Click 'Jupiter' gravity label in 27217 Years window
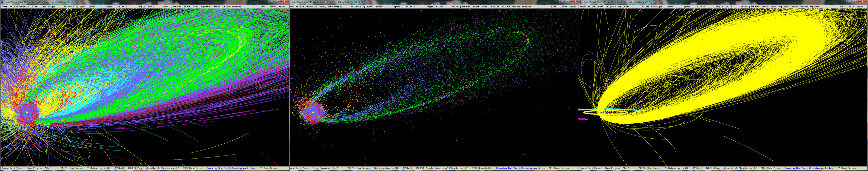The image size is (868, 171). (783, 7)
